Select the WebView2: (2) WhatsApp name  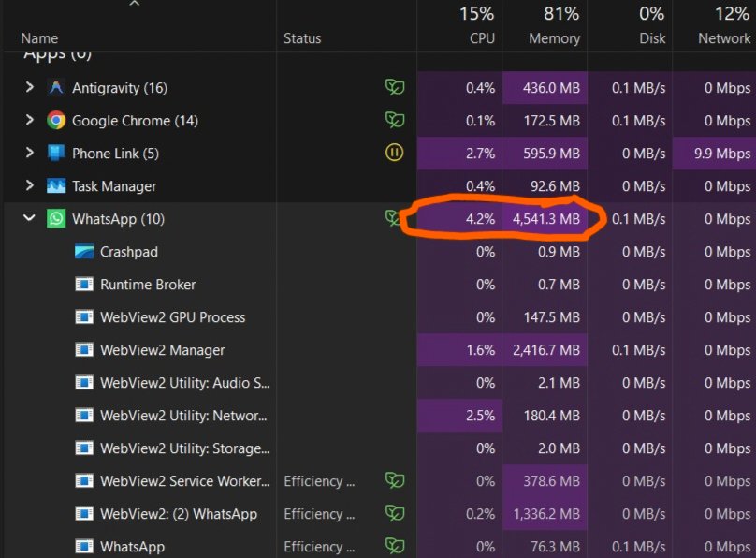coord(179,515)
